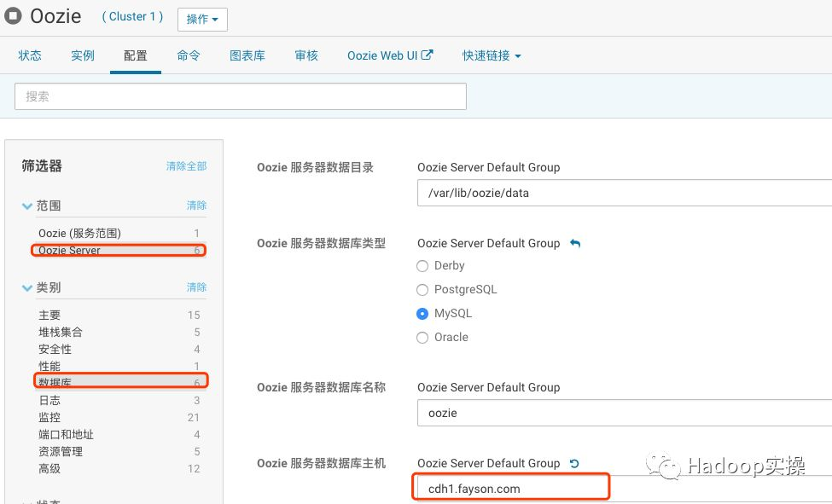The image size is (832, 504).
Task: Open the Oozie Web UI link
Action: click(390, 55)
